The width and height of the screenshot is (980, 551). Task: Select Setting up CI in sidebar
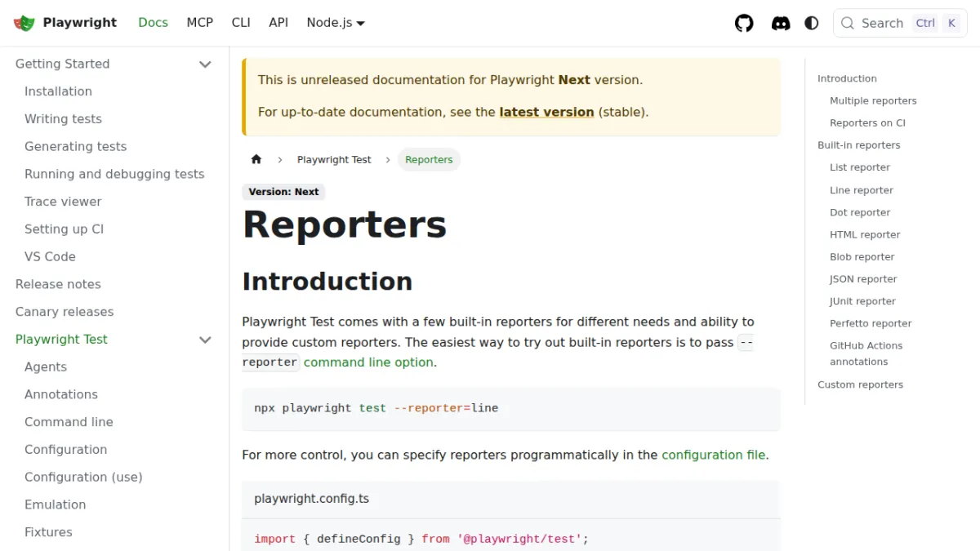click(x=64, y=229)
